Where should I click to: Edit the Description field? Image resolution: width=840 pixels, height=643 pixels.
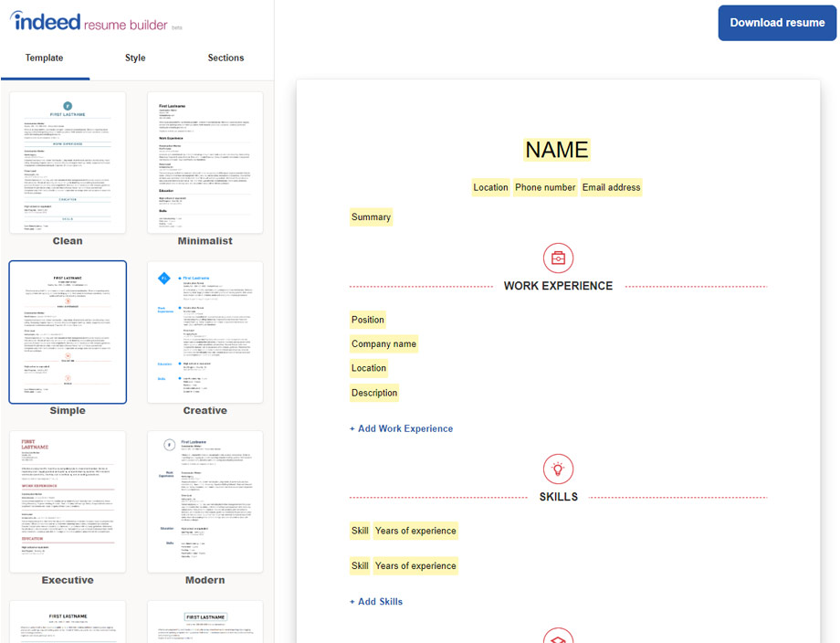(374, 393)
